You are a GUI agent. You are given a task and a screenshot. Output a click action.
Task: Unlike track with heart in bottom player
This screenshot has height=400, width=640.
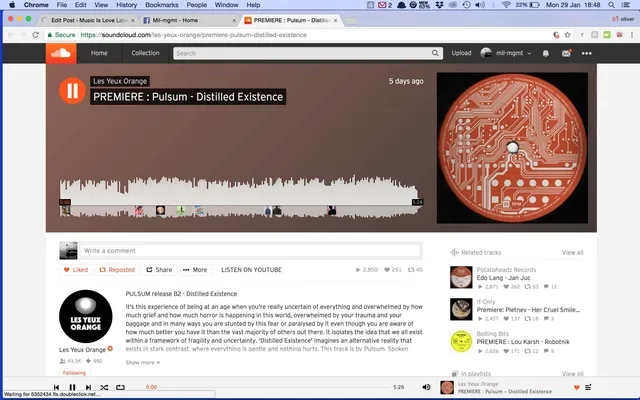point(577,387)
